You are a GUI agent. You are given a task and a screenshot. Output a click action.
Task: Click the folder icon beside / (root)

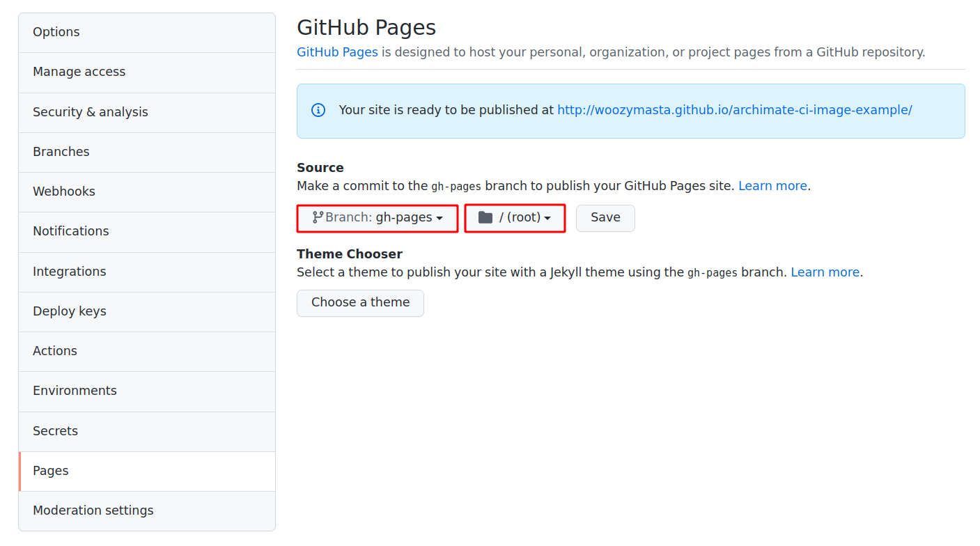coord(485,217)
